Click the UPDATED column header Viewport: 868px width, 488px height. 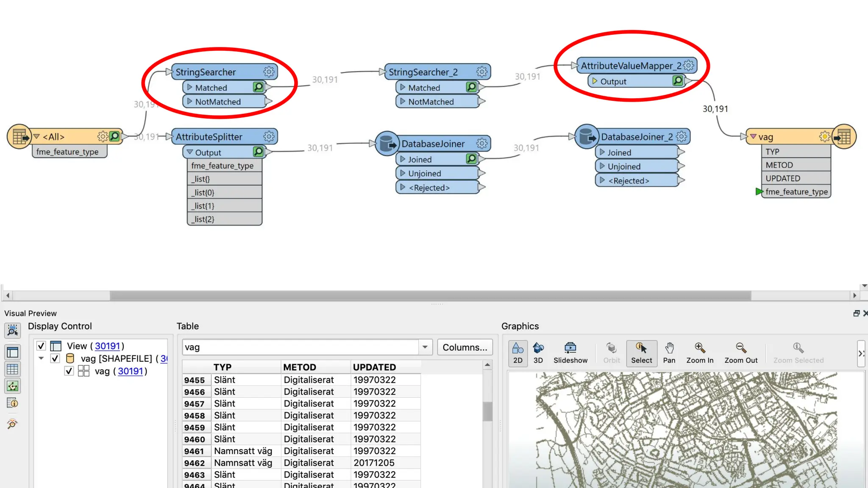[374, 367]
